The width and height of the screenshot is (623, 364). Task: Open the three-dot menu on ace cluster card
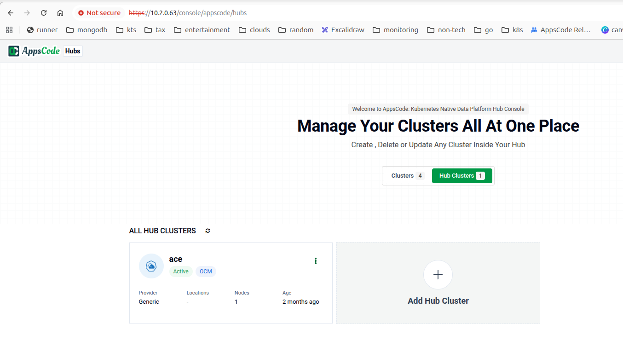click(315, 261)
